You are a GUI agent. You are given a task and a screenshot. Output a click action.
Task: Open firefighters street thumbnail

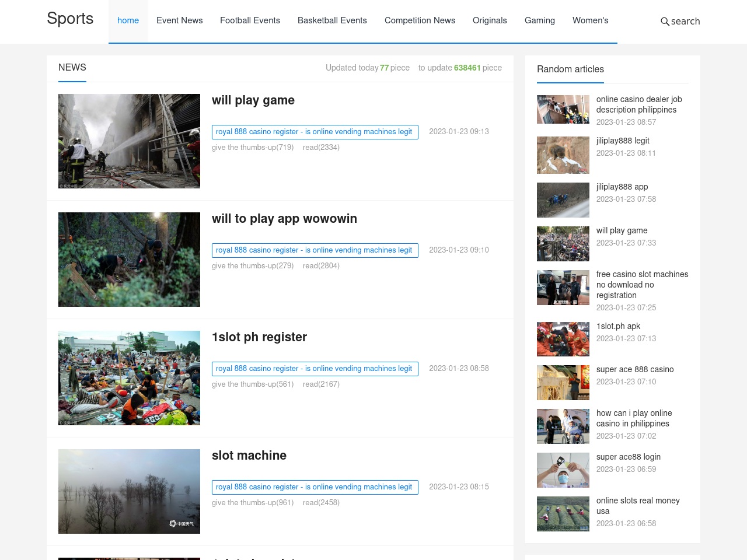coord(129,141)
